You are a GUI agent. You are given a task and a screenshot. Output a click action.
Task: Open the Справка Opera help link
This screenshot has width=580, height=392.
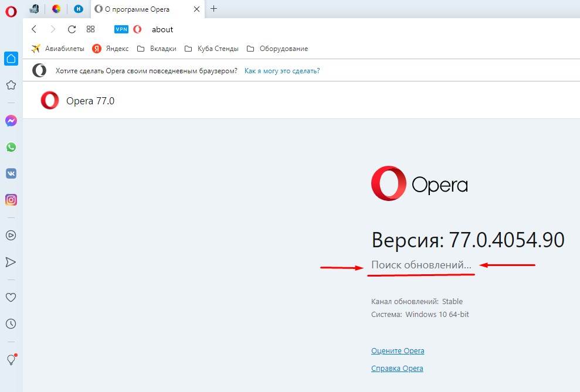(x=397, y=369)
